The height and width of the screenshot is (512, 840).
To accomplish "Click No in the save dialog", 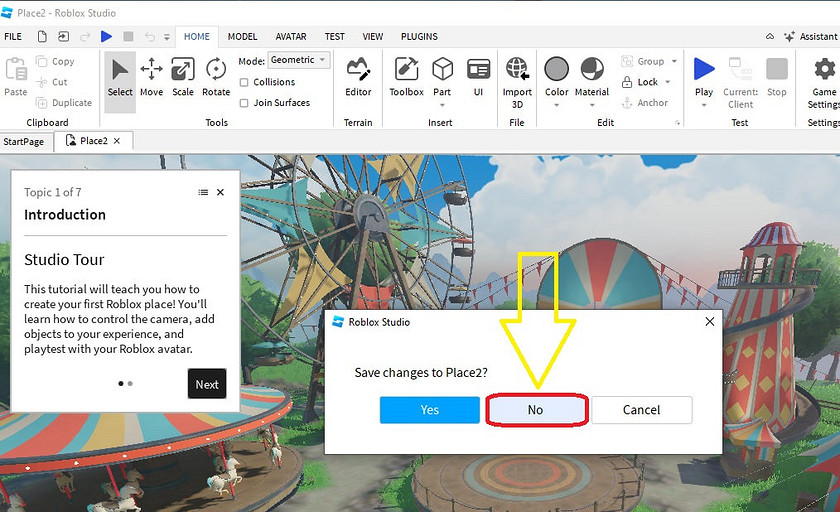I will tap(535, 410).
